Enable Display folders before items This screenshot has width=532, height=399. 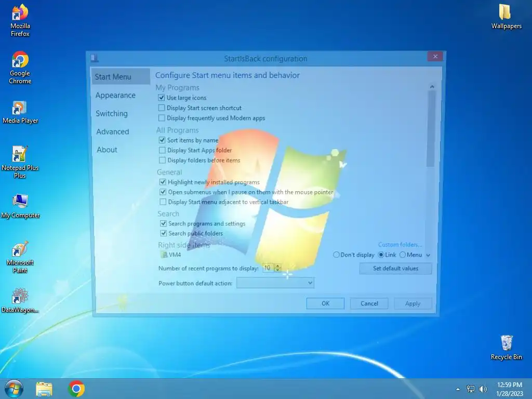point(162,160)
